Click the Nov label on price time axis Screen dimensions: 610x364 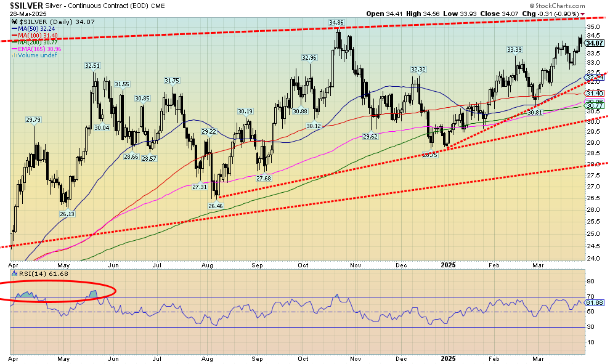(357, 265)
